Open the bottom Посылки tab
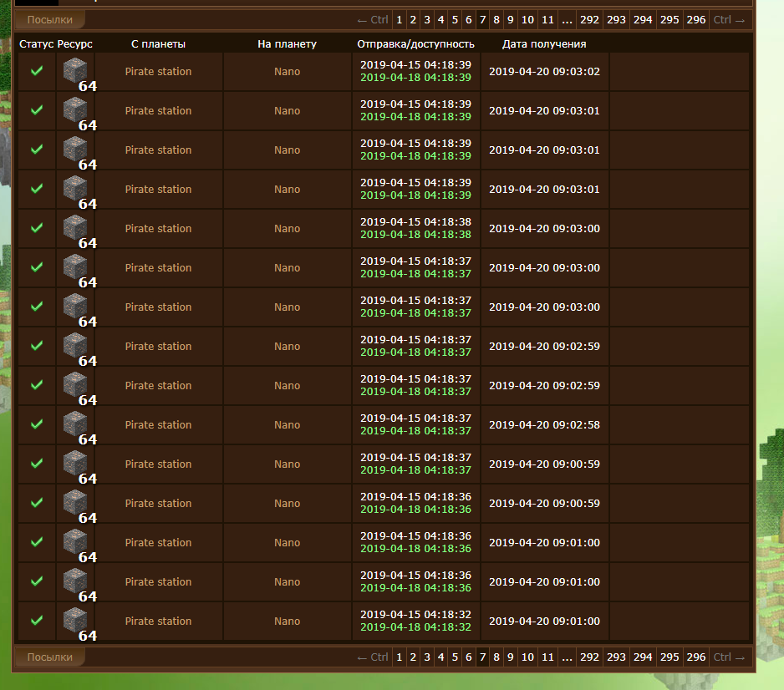 pyautogui.click(x=49, y=657)
